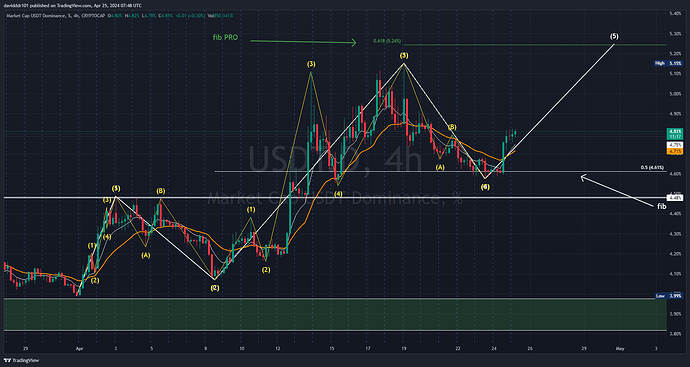690x367 pixels.
Task: Click the 0.5 (4.61%) fib retracement label
Action: tap(653, 168)
